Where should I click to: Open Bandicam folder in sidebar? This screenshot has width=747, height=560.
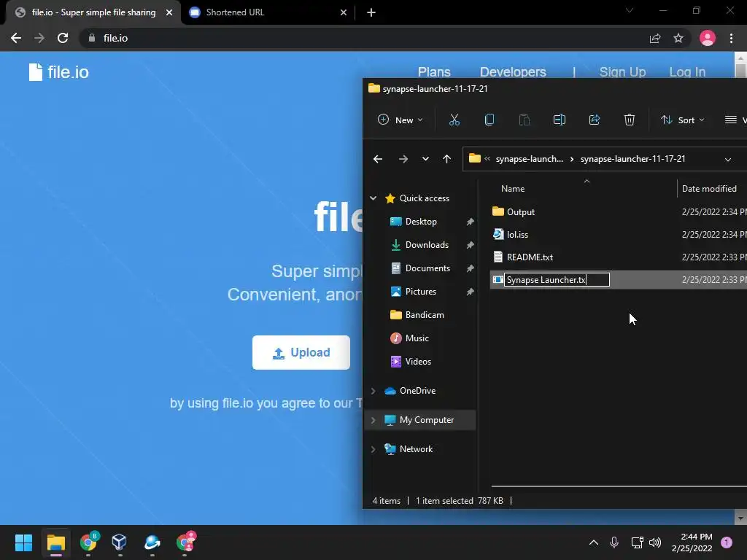click(425, 315)
